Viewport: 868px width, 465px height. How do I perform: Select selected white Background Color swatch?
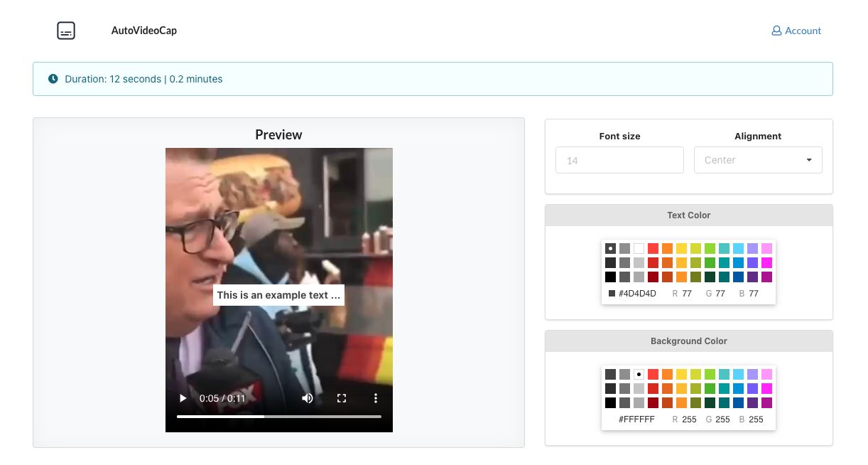(x=639, y=374)
